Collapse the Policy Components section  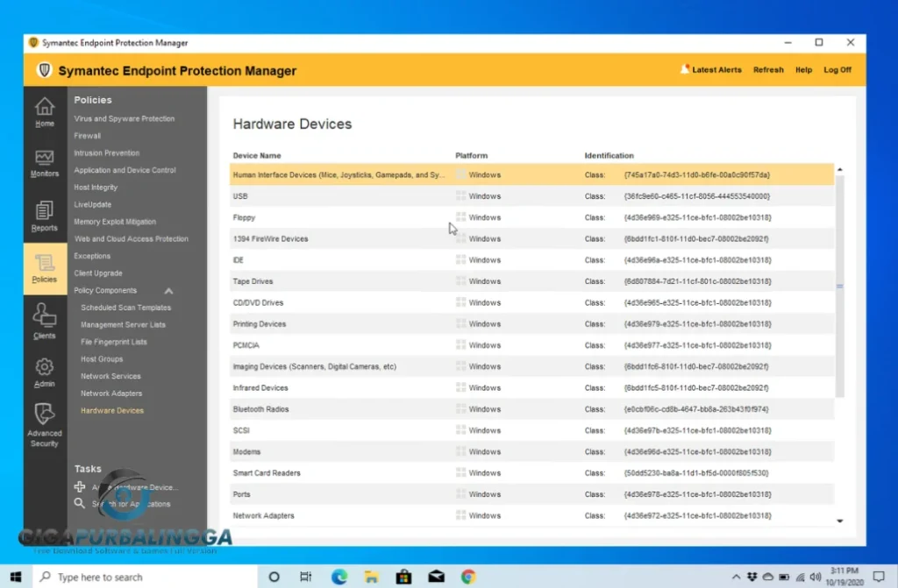169,290
